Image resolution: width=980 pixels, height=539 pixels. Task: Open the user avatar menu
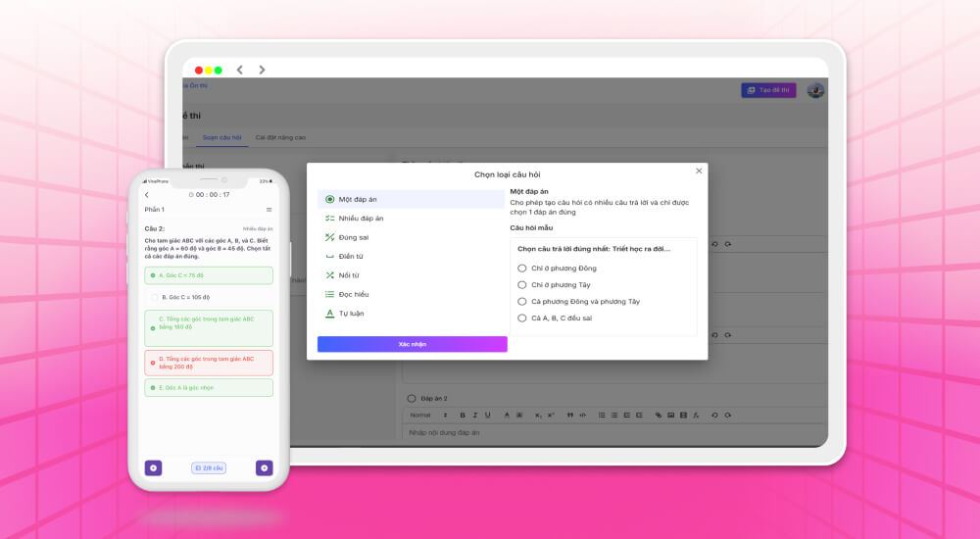[x=815, y=90]
